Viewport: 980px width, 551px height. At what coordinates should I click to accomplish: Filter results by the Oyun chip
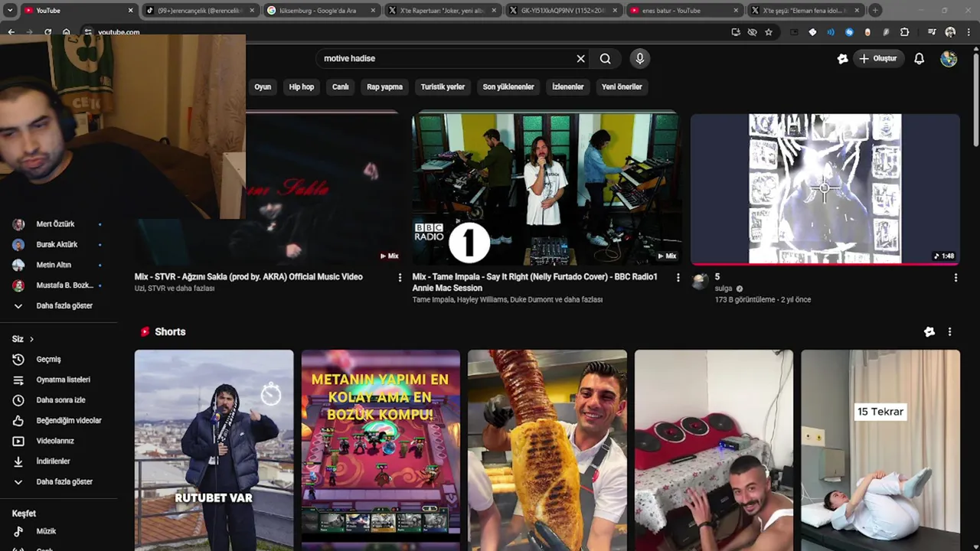coord(263,87)
